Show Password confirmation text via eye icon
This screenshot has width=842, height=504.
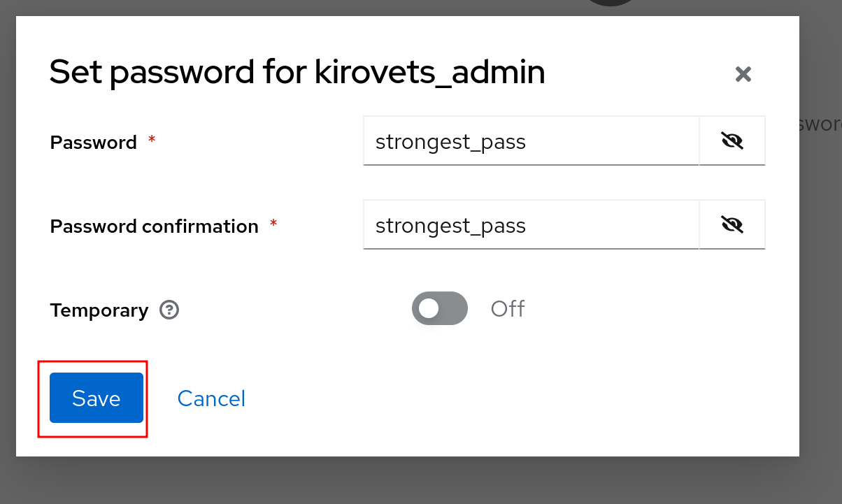pos(732,225)
